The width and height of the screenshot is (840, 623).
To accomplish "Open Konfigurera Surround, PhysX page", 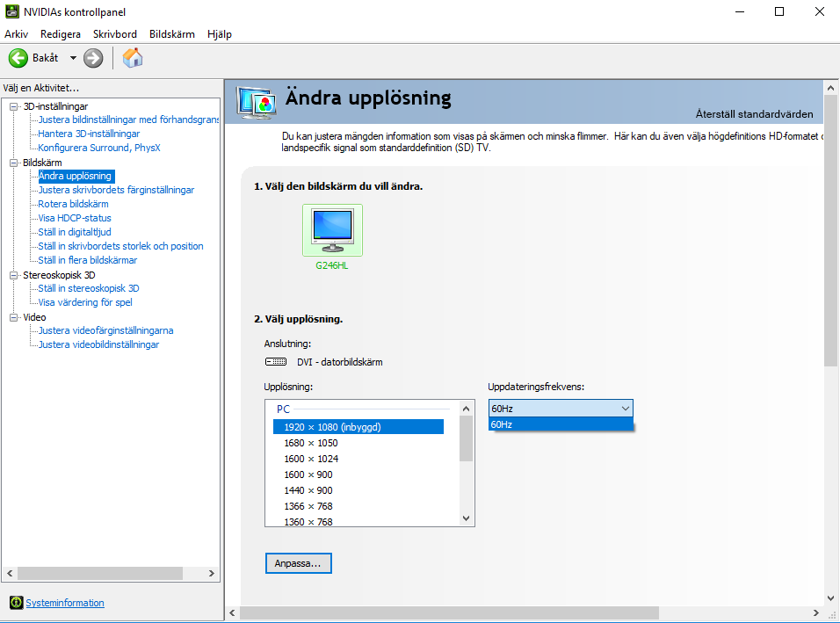I will tap(99, 148).
